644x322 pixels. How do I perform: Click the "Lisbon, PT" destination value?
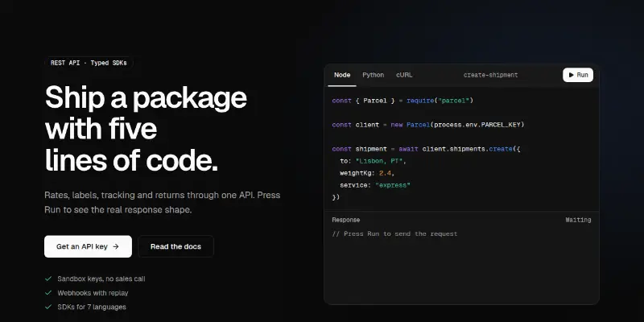378,161
